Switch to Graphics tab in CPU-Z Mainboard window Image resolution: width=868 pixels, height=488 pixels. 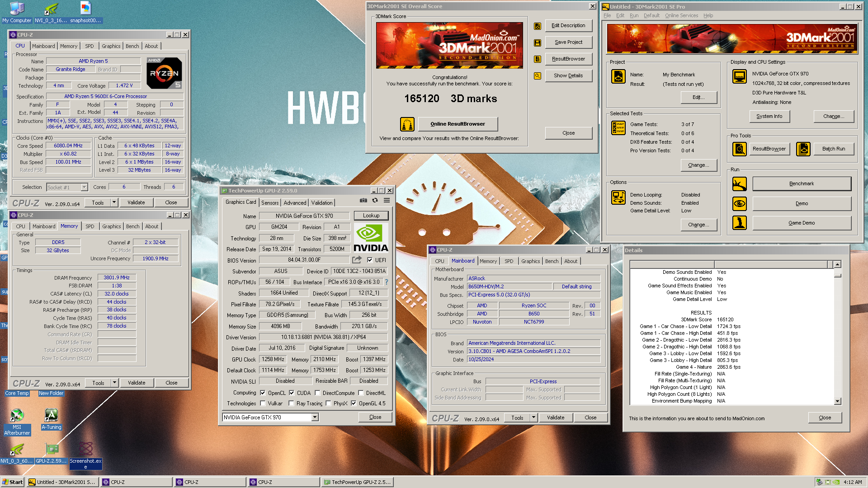click(530, 261)
